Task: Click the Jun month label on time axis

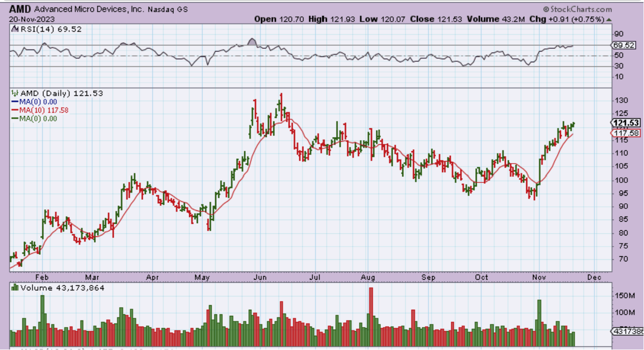Action: 259,278
